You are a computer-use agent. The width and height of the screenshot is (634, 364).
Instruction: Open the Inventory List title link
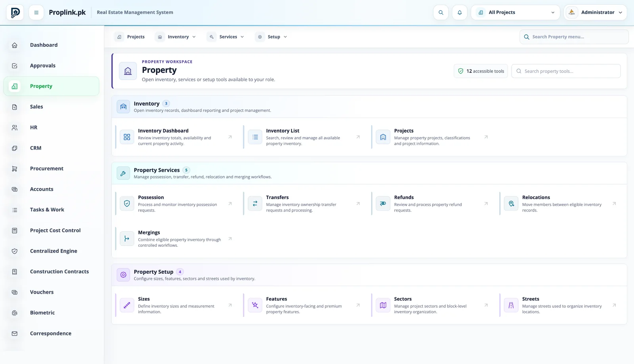point(283,131)
